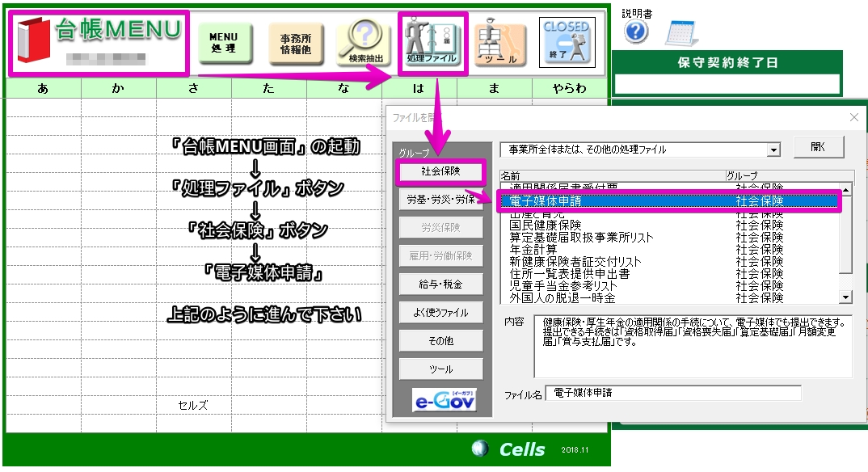Select 電子媒体申請 in the file list
The height and width of the screenshot is (472, 868).
pos(668,201)
